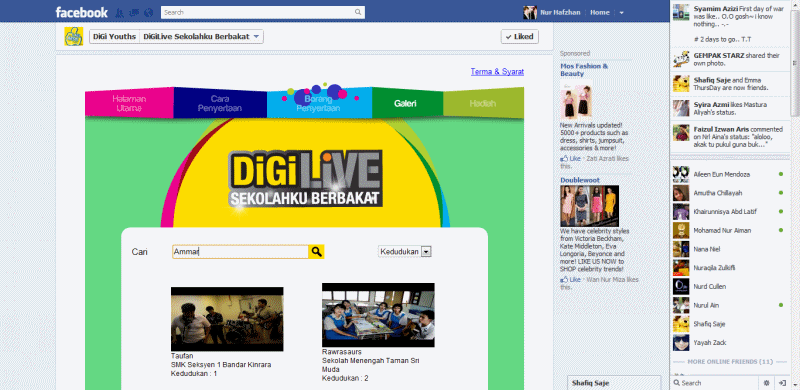Viewport: 800px width, 390px height.
Task: Open Mohamad Nur Aiman chat avatar
Action: [x=681, y=230]
